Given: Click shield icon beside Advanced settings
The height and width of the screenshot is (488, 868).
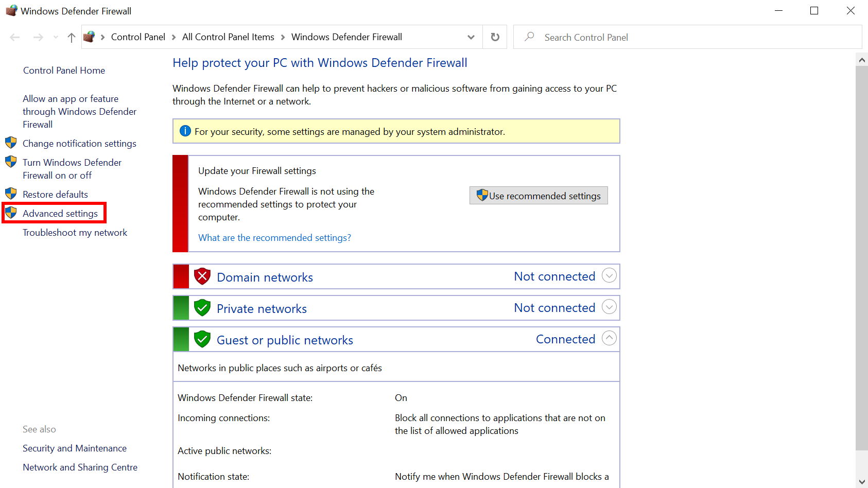Looking at the screenshot, I should click(x=11, y=213).
